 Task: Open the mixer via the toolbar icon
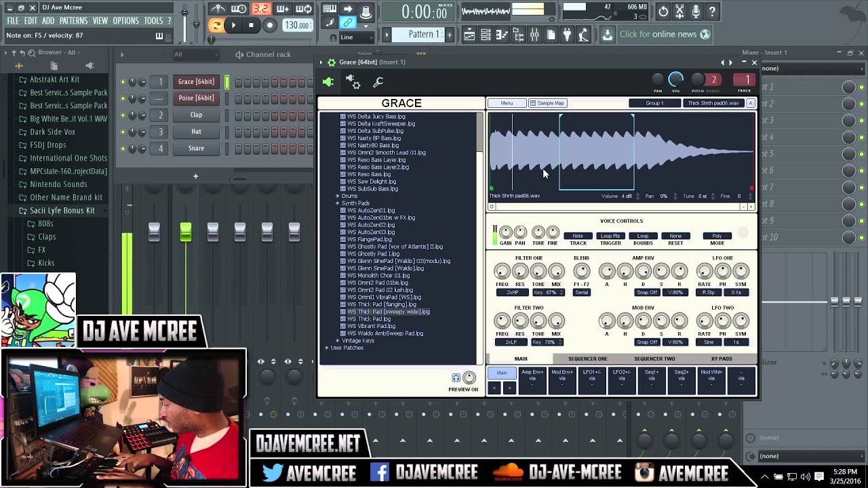click(534, 35)
